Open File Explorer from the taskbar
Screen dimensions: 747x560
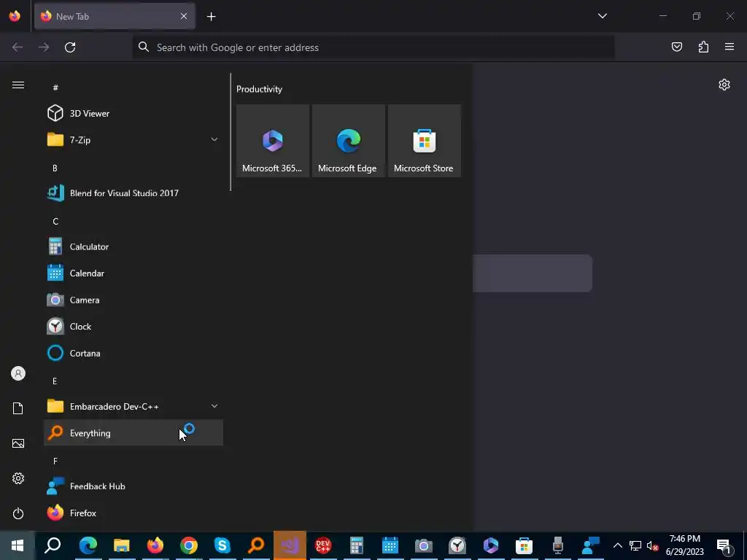point(122,545)
